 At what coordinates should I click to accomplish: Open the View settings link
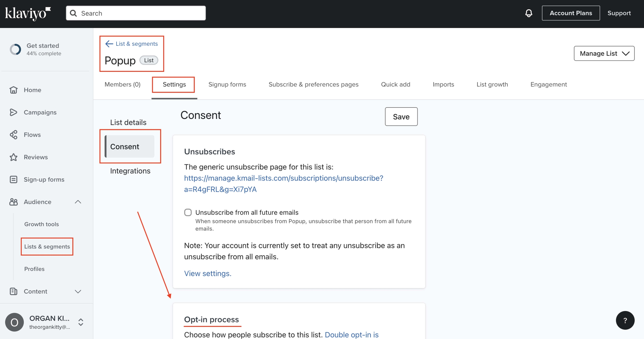pyautogui.click(x=207, y=273)
